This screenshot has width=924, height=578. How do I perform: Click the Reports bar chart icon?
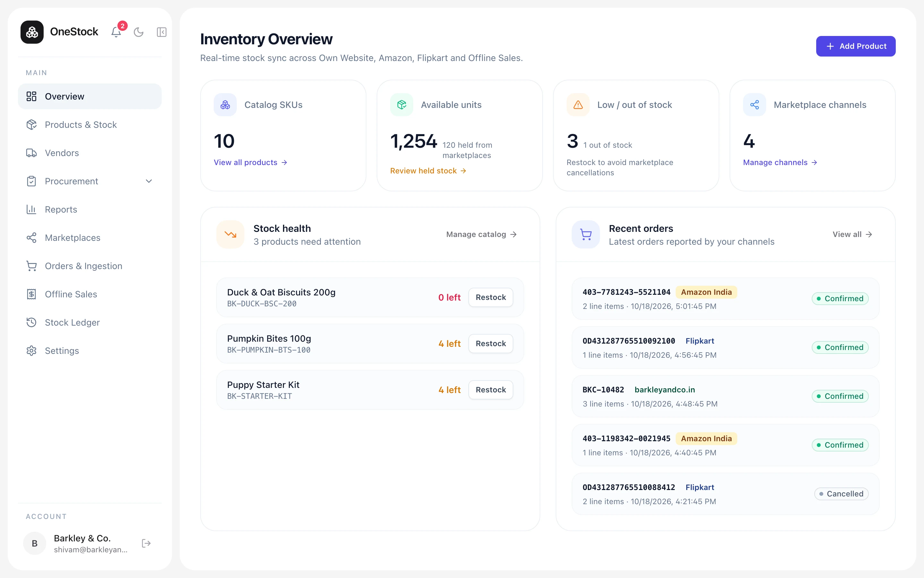click(31, 209)
